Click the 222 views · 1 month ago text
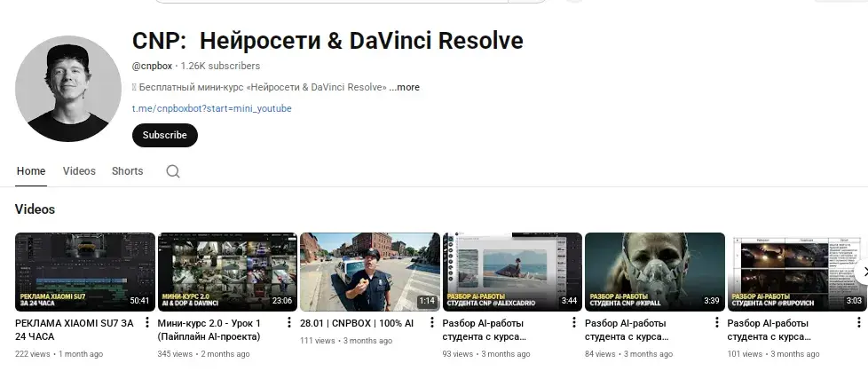Image resolution: width=868 pixels, height=371 pixels. click(x=59, y=354)
